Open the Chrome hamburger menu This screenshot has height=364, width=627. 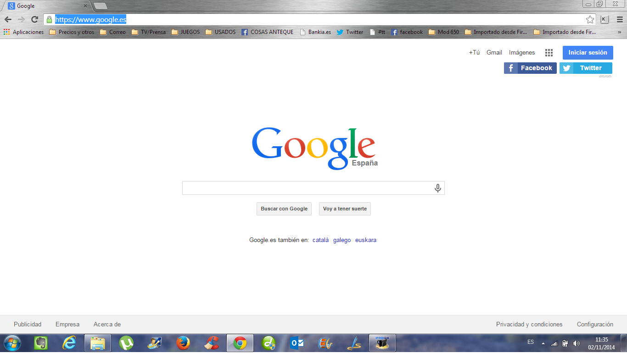click(x=620, y=19)
